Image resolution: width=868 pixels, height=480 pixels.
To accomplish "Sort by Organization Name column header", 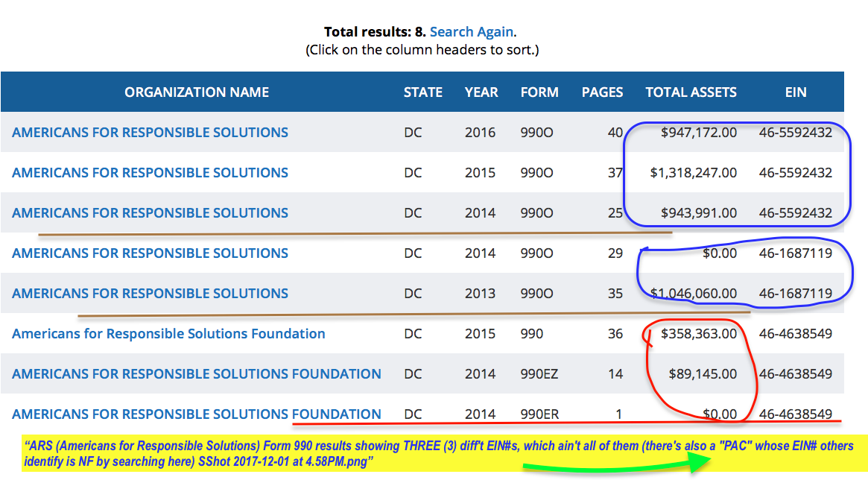I will 197,92.
